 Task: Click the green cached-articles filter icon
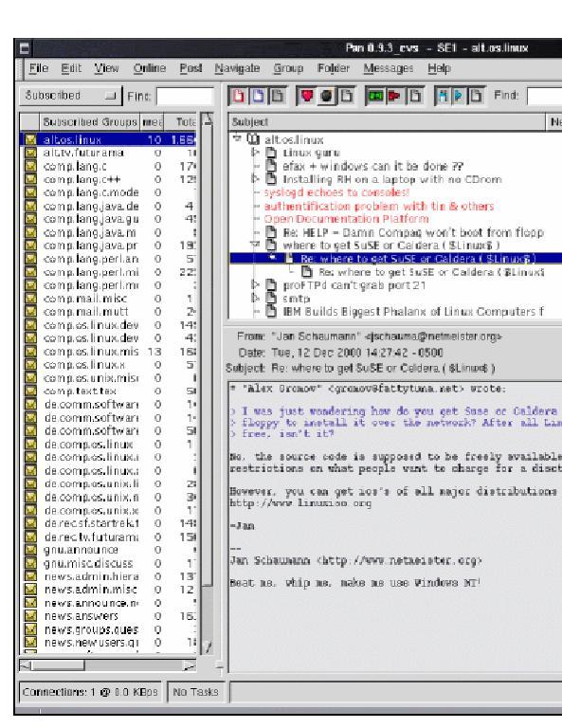[375, 96]
